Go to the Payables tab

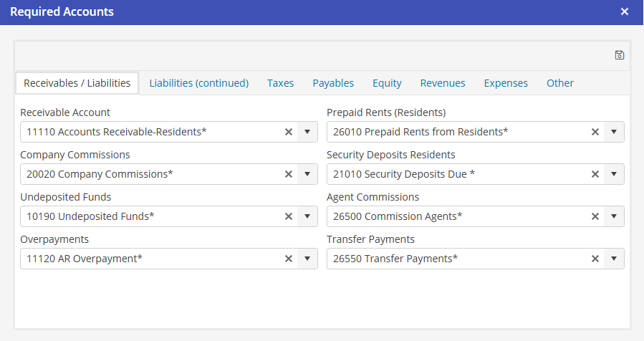click(x=333, y=83)
